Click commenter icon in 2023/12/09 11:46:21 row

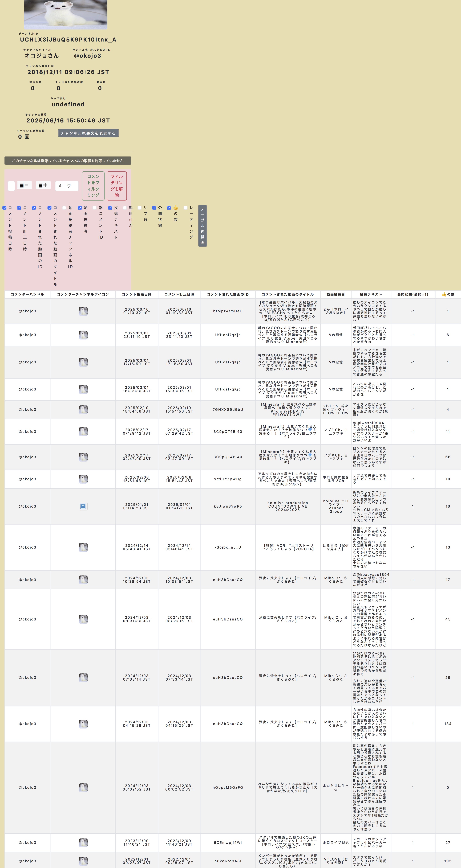[83, 842]
